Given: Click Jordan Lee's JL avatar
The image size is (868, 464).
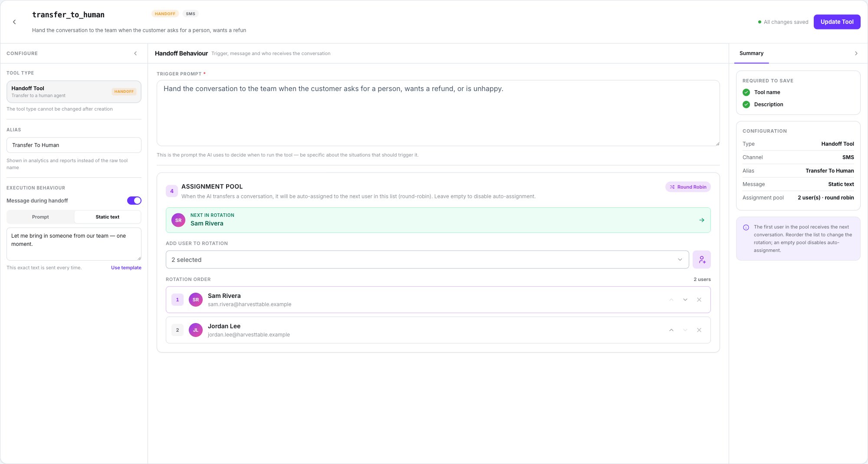Looking at the screenshot, I should tap(196, 330).
